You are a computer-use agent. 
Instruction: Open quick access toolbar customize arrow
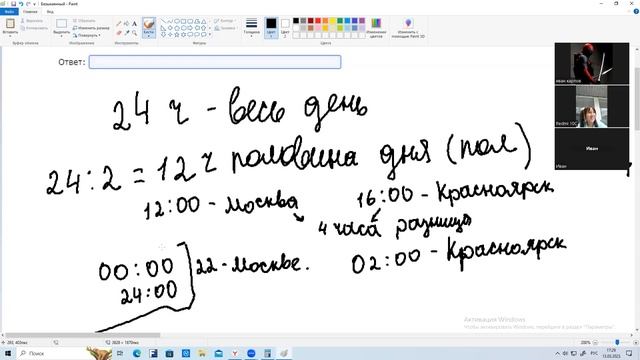pyautogui.click(x=35, y=4)
